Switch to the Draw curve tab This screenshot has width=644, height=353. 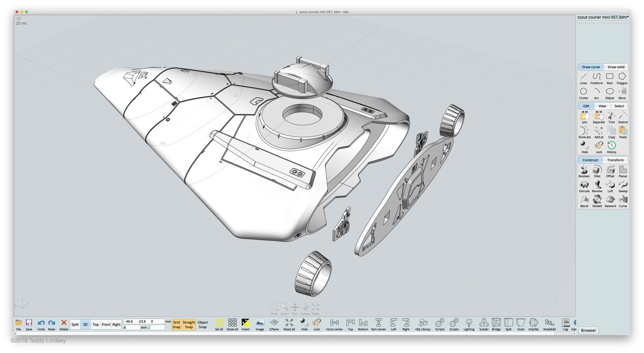point(591,67)
